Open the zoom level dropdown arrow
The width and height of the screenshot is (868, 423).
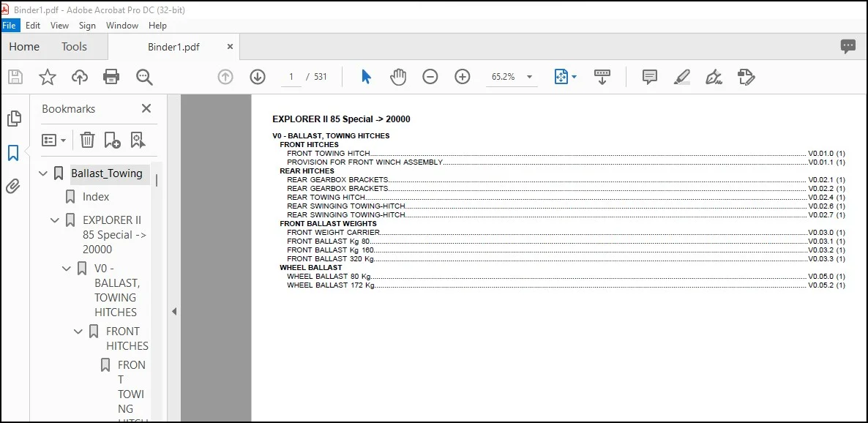point(529,77)
